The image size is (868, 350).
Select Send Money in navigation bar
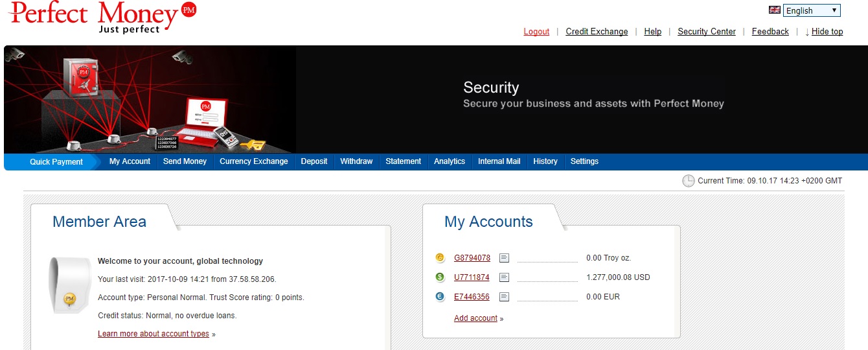(x=185, y=161)
